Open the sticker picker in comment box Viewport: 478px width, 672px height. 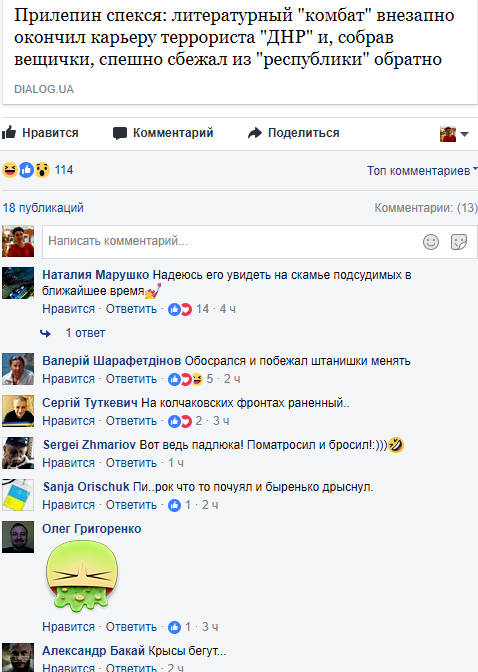(459, 242)
